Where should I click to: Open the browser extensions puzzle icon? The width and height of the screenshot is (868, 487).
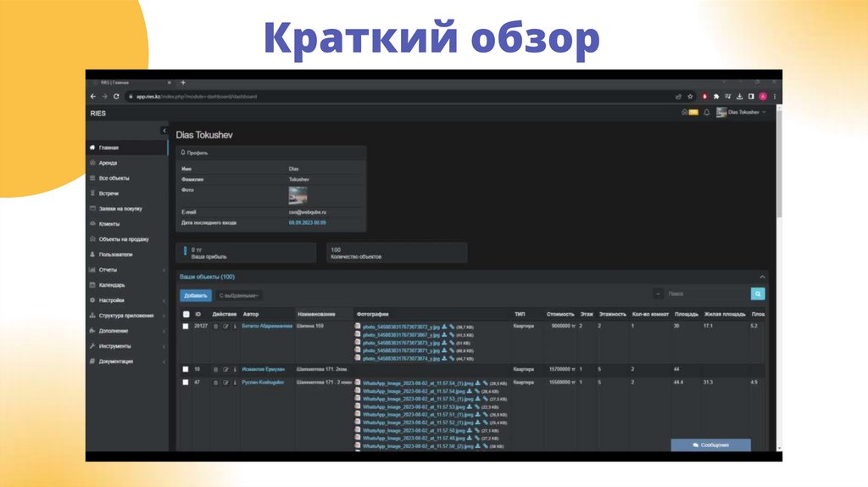click(716, 97)
